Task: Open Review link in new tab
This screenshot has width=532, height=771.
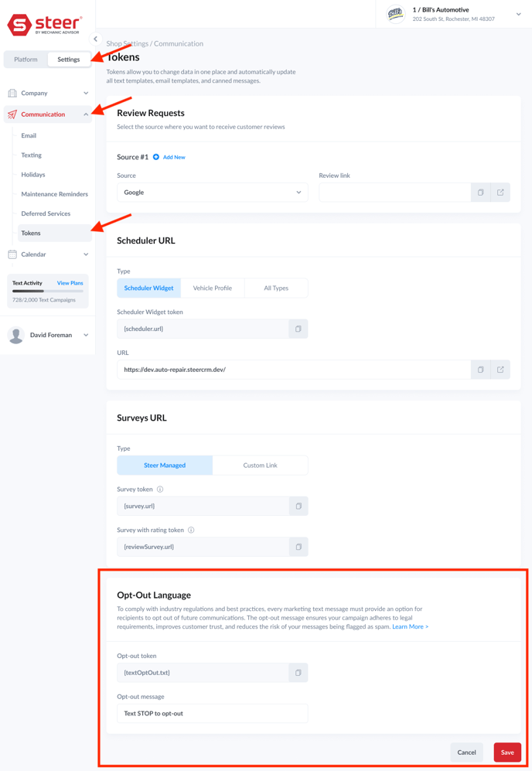Action: [x=500, y=193]
